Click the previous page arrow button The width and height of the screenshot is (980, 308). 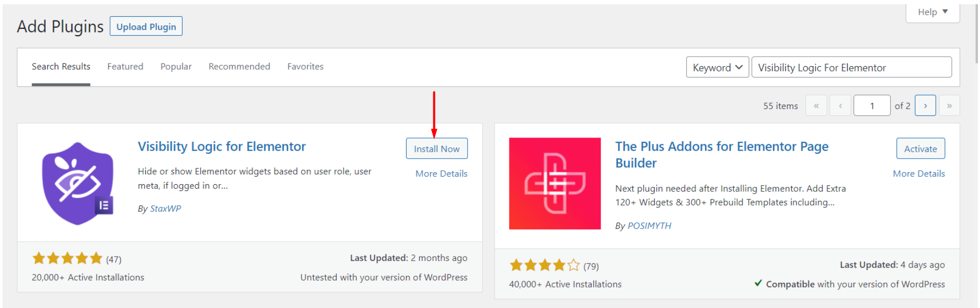point(840,105)
